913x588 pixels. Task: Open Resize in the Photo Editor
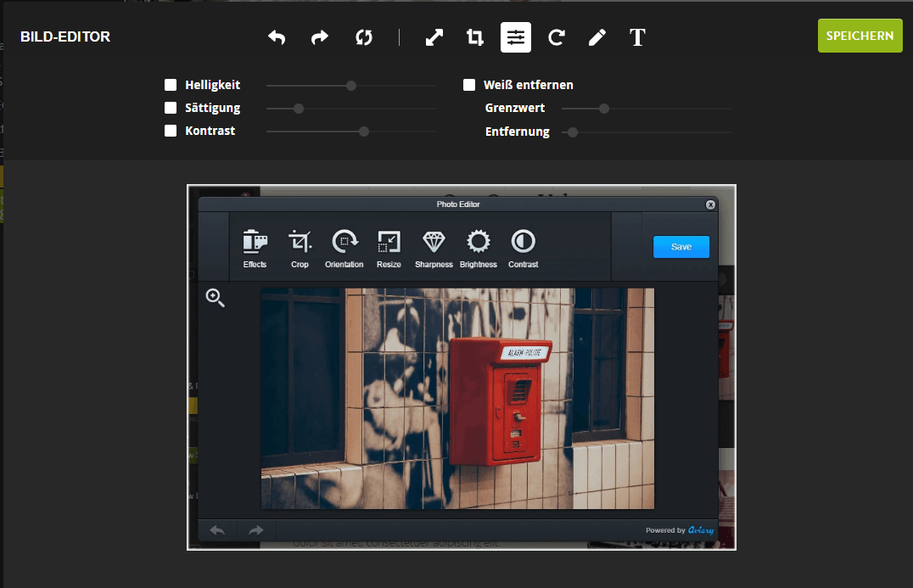click(x=389, y=249)
